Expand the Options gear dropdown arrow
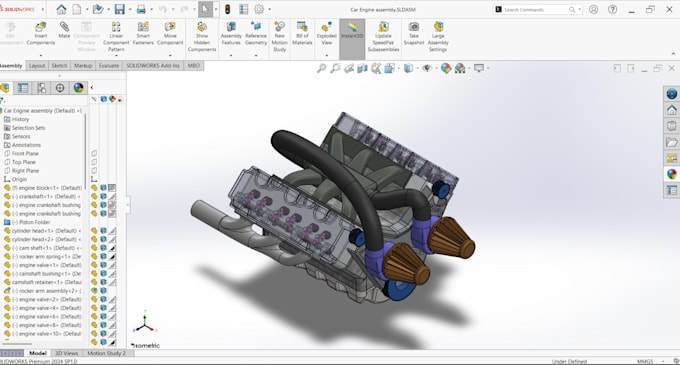 click(269, 9)
